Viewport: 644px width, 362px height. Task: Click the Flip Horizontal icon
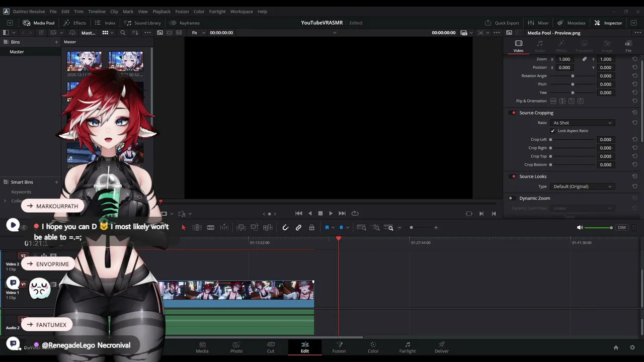coord(553,101)
